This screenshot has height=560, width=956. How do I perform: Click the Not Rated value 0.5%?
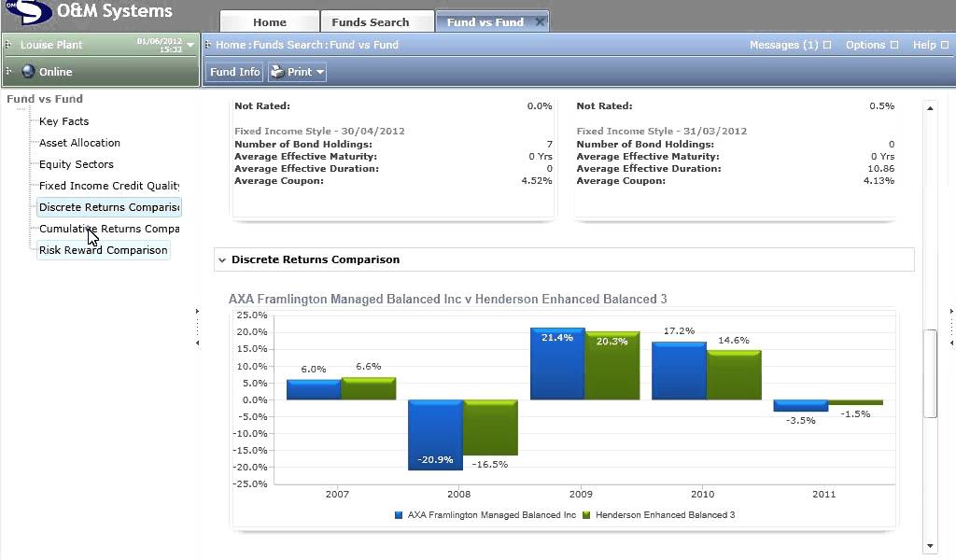[x=881, y=106]
